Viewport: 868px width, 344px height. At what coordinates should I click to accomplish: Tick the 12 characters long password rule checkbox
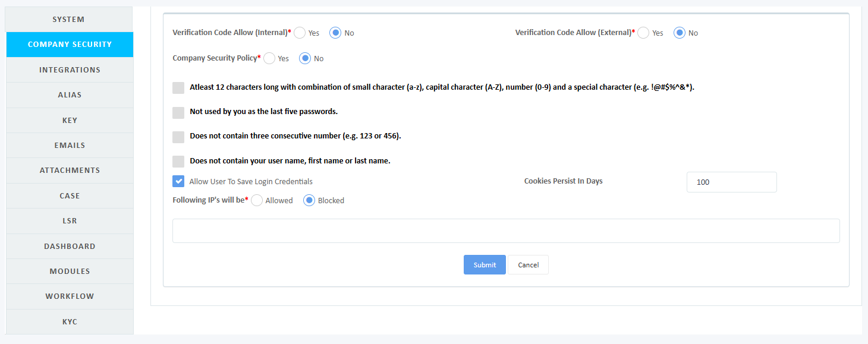click(x=178, y=88)
